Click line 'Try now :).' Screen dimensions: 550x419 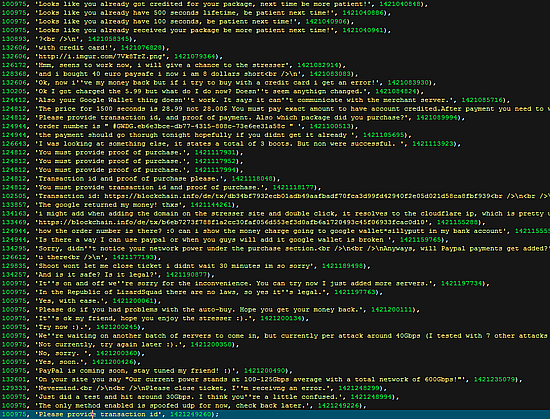coord(73,327)
